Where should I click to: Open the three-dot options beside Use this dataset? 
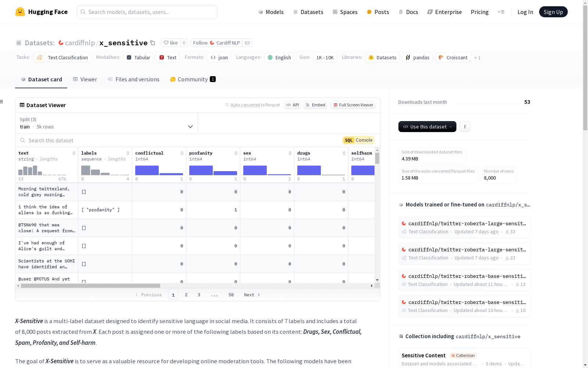pos(465,127)
